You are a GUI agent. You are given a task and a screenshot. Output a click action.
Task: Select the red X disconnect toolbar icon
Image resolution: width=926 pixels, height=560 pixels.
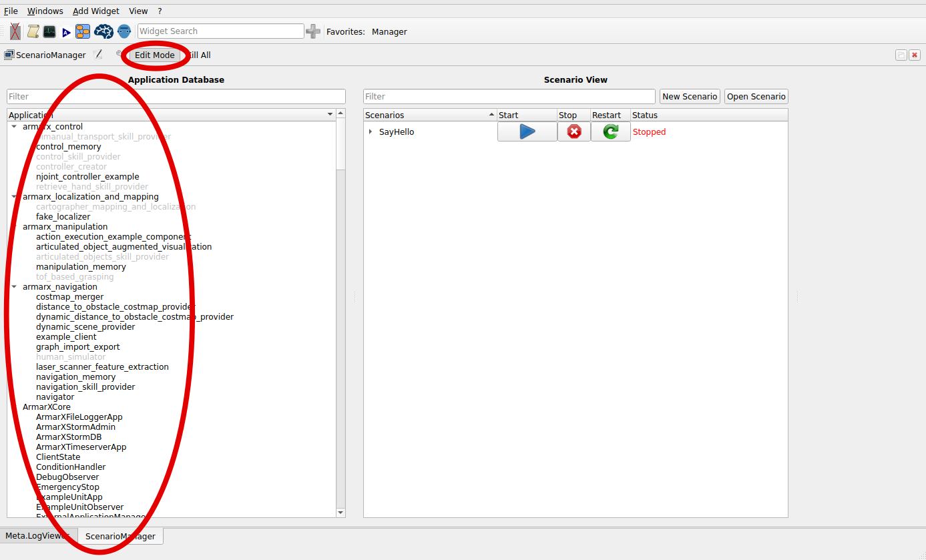pyautogui.click(x=15, y=31)
